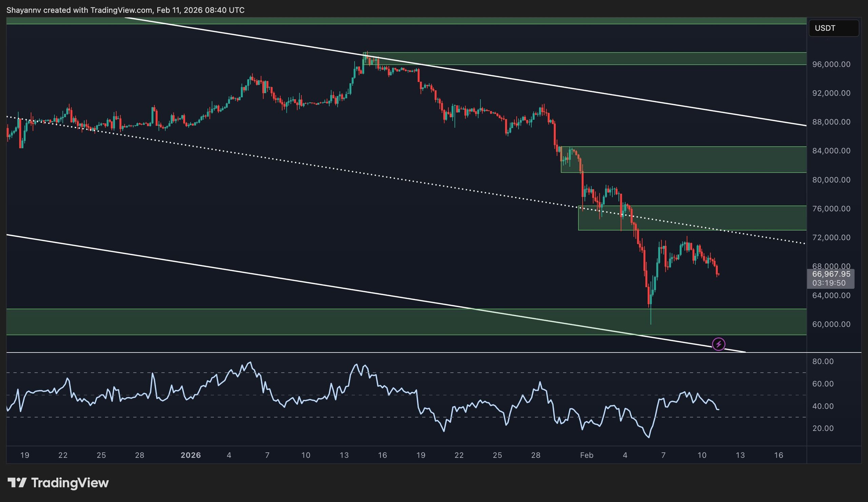Click the RSI 20.00 scale label

coord(823,428)
